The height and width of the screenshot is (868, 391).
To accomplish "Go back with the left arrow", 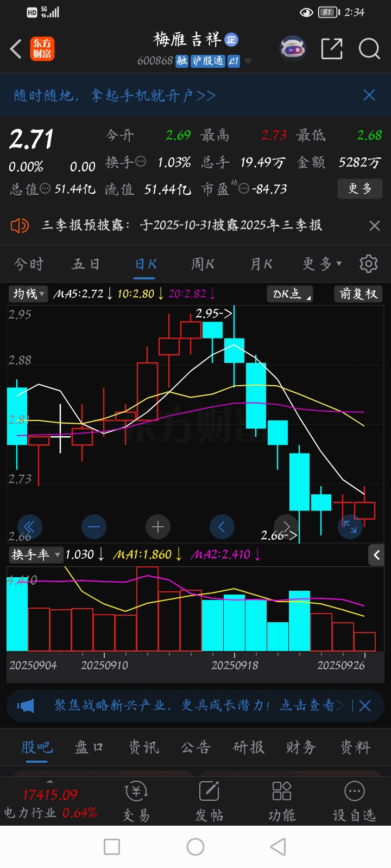I will click(16, 49).
